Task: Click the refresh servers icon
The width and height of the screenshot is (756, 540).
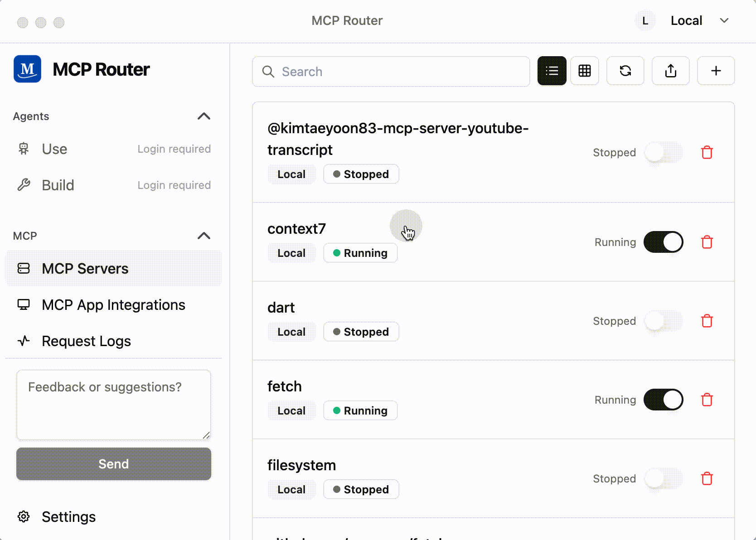Action: pyautogui.click(x=625, y=71)
